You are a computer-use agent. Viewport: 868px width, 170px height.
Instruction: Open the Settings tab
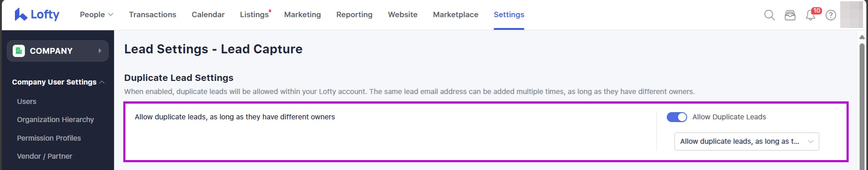(509, 14)
